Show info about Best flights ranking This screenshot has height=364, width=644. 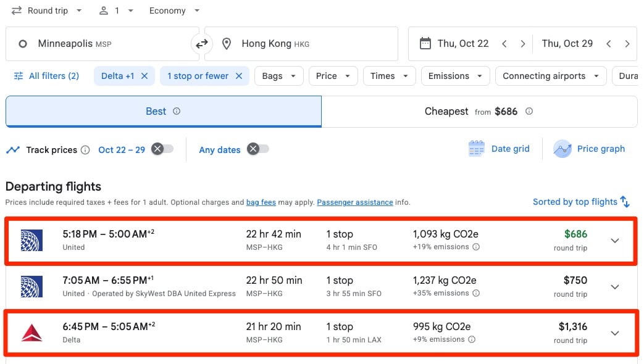177,111
